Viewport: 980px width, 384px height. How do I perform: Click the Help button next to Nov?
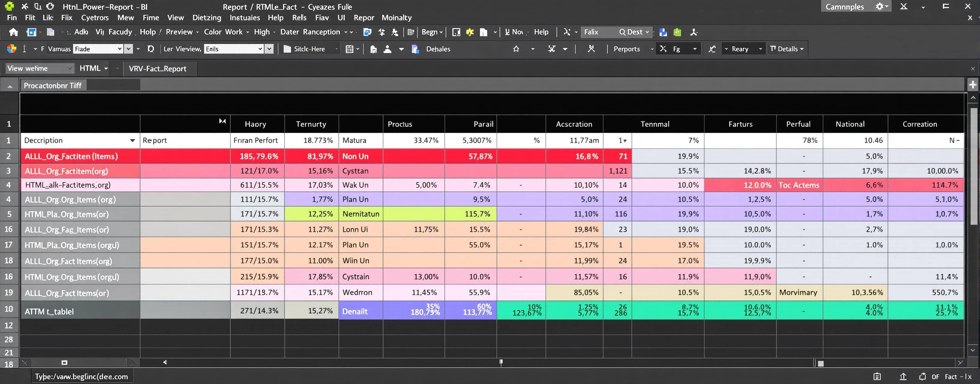click(541, 32)
